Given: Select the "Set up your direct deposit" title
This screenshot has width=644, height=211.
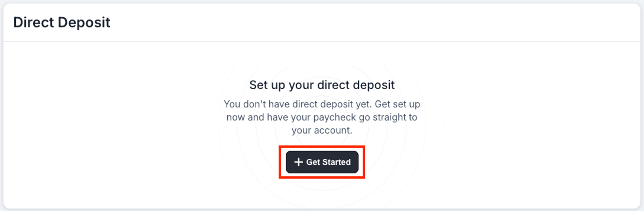Looking at the screenshot, I should click(322, 85).
